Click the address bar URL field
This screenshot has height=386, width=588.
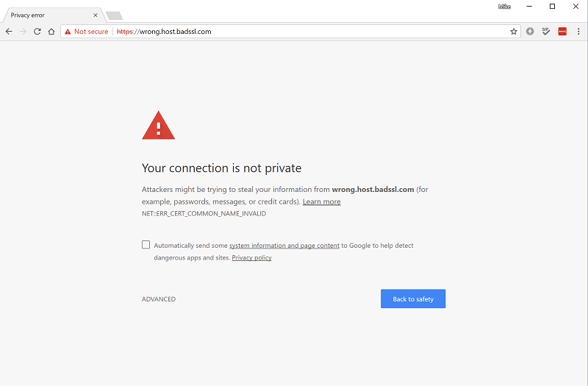coord(309,32)
